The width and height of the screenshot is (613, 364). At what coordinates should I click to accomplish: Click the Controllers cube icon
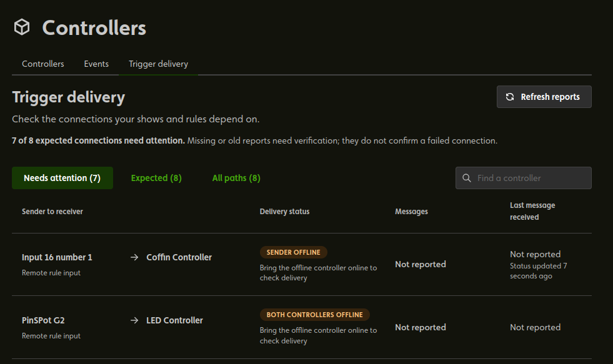[22, 27]
